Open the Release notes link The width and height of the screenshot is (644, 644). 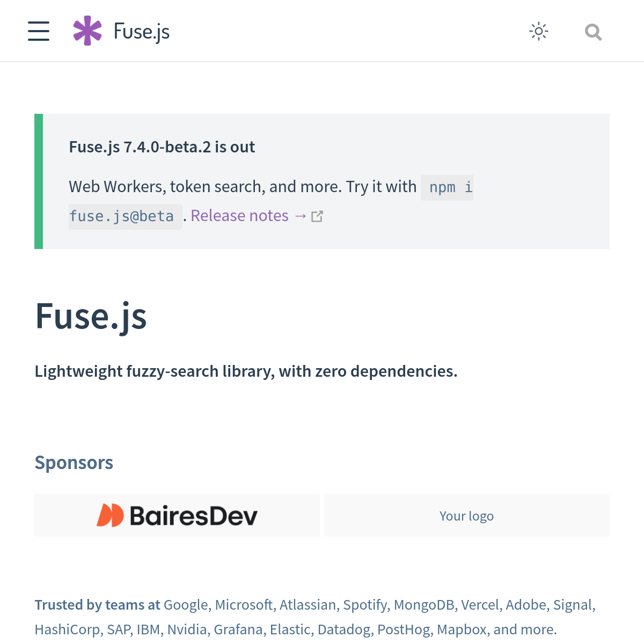240,215
